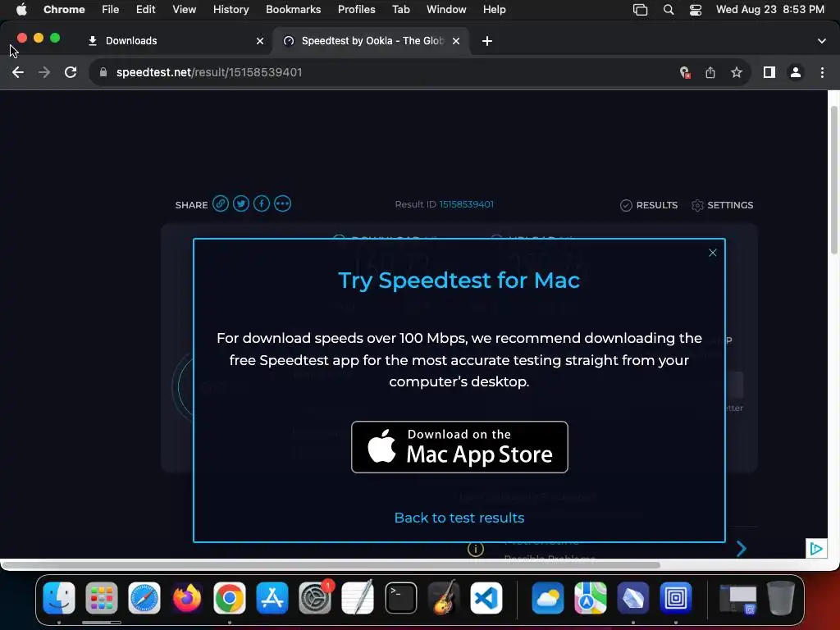Image resolution: width=840 pixels, height=630 pixels.
Task: Open Trash in the dock
Action: click(781, 598)
